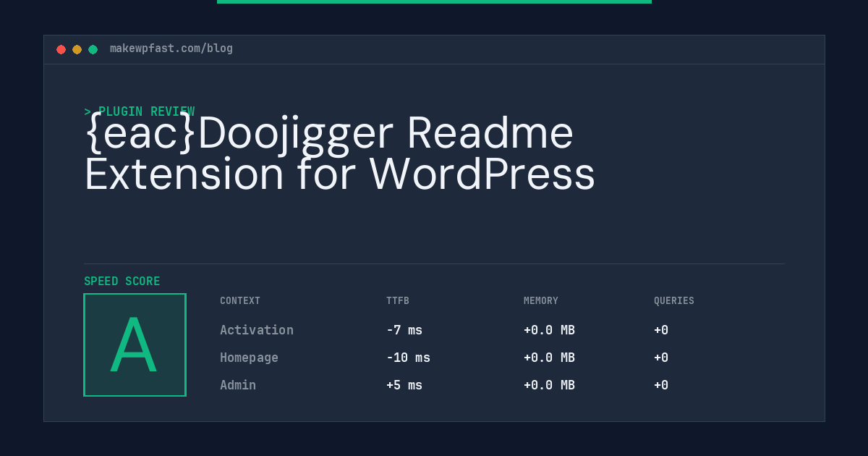Click the -7 ms TTFB value
Viewport: 868px width, 456px height.
[404, 330]
